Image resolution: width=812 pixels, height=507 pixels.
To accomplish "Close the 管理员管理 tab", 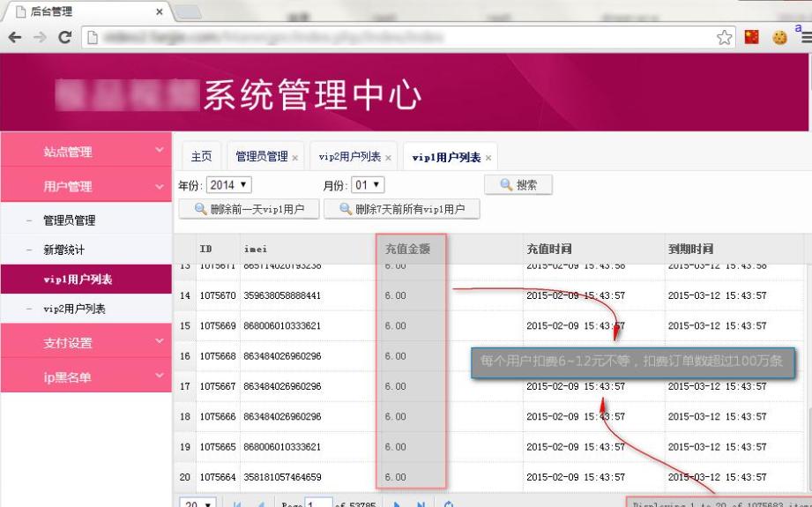I will [x=295, y=158].
